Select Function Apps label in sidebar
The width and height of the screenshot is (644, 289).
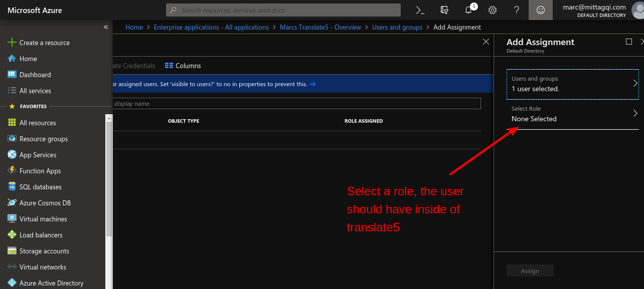coord(40,171)
